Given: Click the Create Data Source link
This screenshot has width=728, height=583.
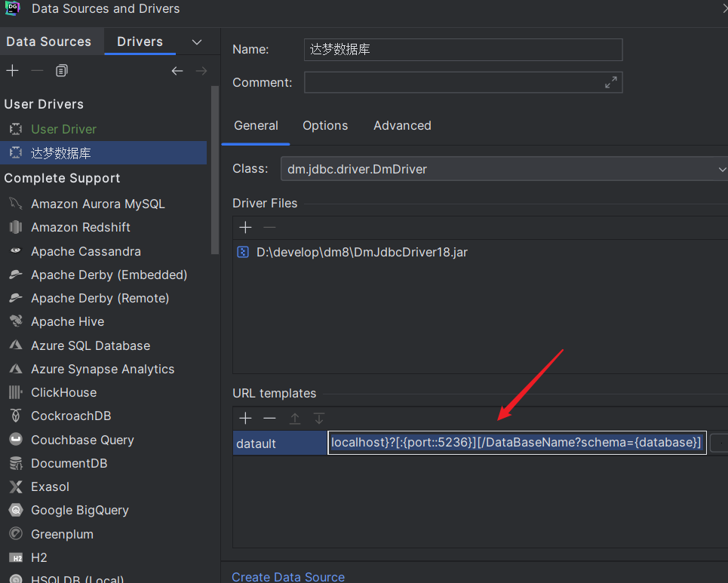Looking at the screenshot, I should click(x=288, y=576).
